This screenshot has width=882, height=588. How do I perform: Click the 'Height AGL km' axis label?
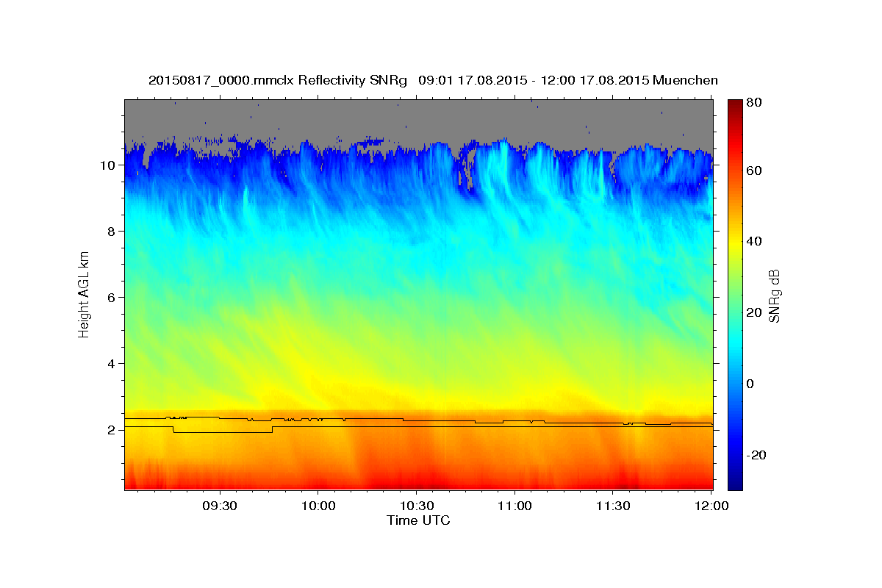click(84, 295)
